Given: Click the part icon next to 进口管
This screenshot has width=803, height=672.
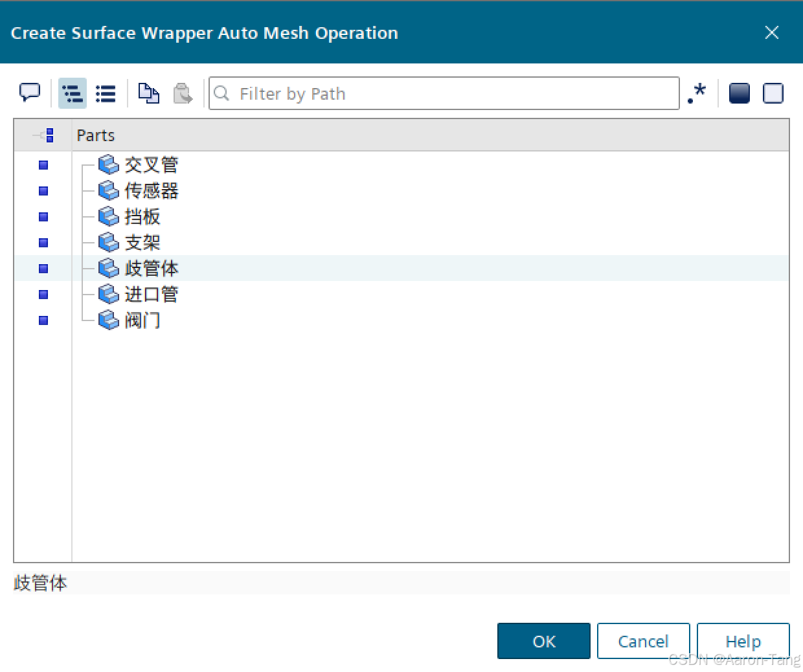Looking at the screenshot, I should 109,295.
